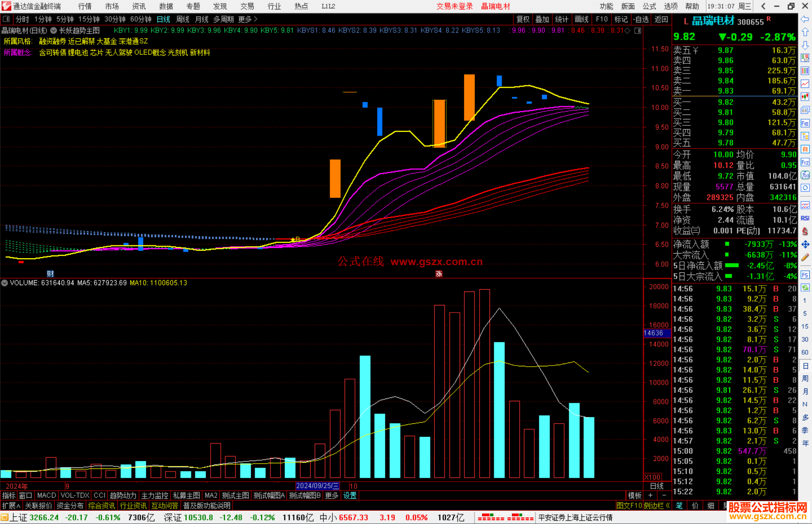Image resolution: width=812 pixels, height=524 pixels.
Task: Open the yellow hierarchy tree icon
Action: point(805,136)
